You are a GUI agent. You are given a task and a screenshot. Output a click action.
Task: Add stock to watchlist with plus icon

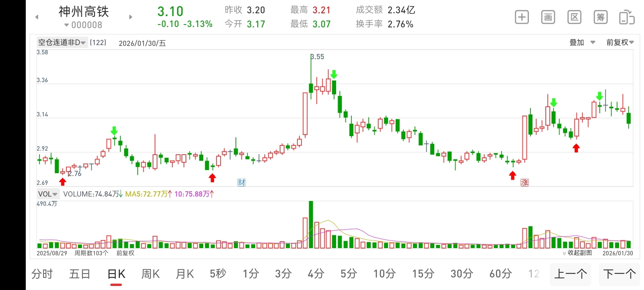(522, 17)
